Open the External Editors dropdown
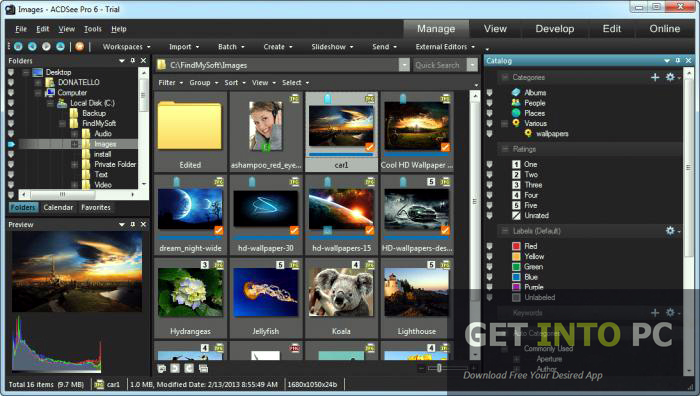The height and width of the screenshot is (396, 700). tap(445, 46)
